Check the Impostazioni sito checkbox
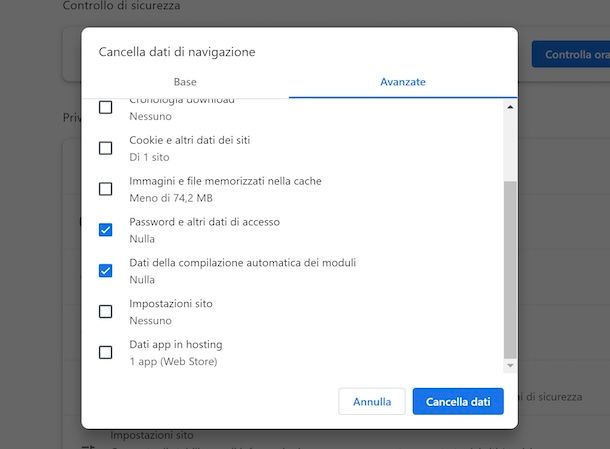This screenshot has width=610, height=449. tap(105, 312)
